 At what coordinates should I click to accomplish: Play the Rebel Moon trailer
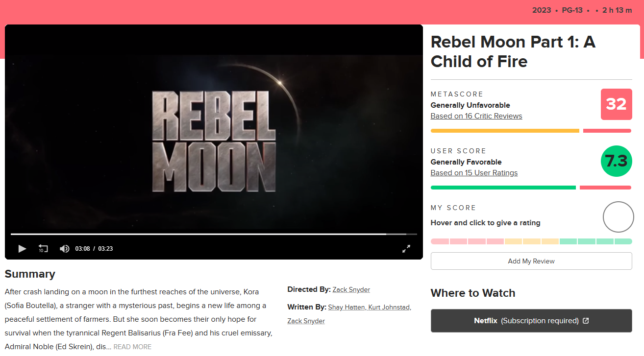22,249
